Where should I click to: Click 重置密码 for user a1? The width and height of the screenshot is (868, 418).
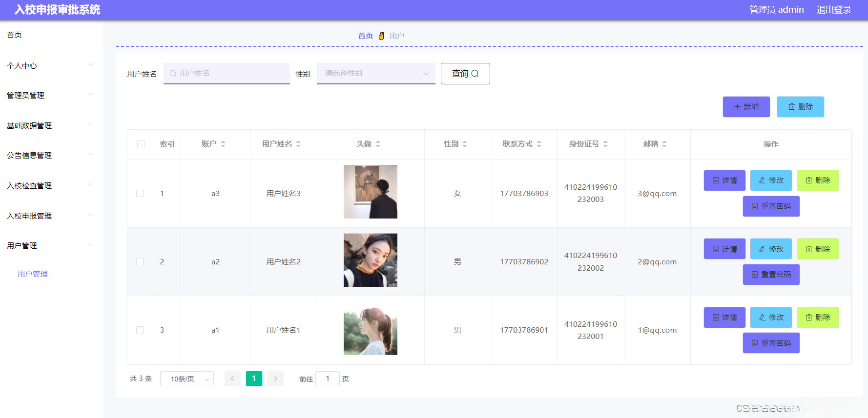pos(771,343)
